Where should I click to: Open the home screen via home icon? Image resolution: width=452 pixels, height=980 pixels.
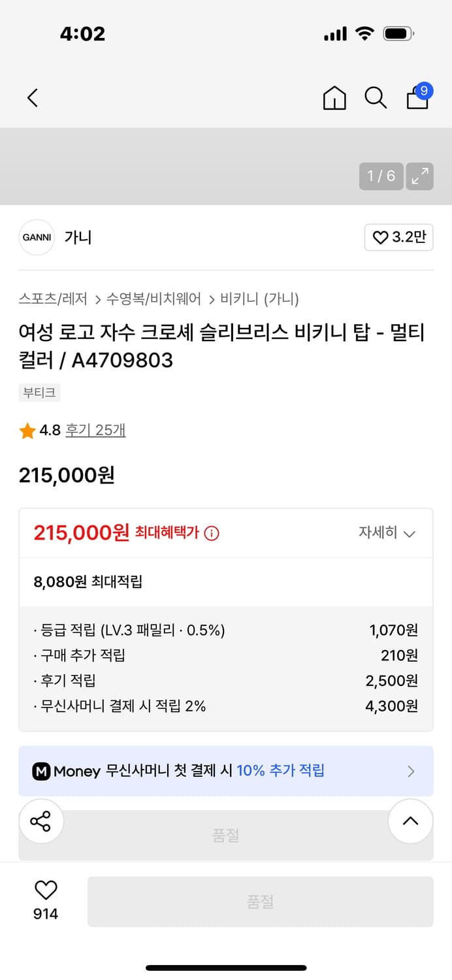[x=334, y=98]
